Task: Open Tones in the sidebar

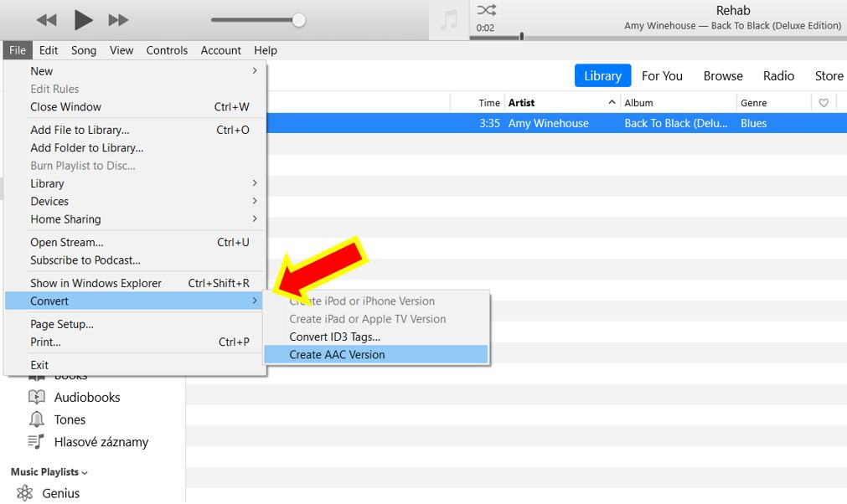Action: tap(70, 419)
